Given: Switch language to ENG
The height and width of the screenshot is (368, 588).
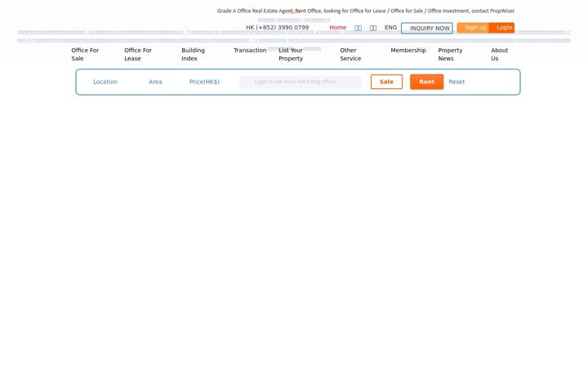Looking at the screenshot, I should [x=390, y=28].
